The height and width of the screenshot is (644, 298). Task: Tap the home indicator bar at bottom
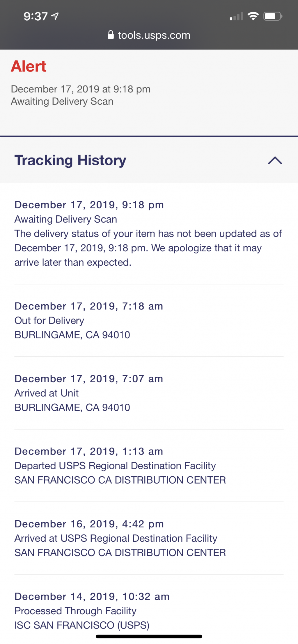(149, 636)
